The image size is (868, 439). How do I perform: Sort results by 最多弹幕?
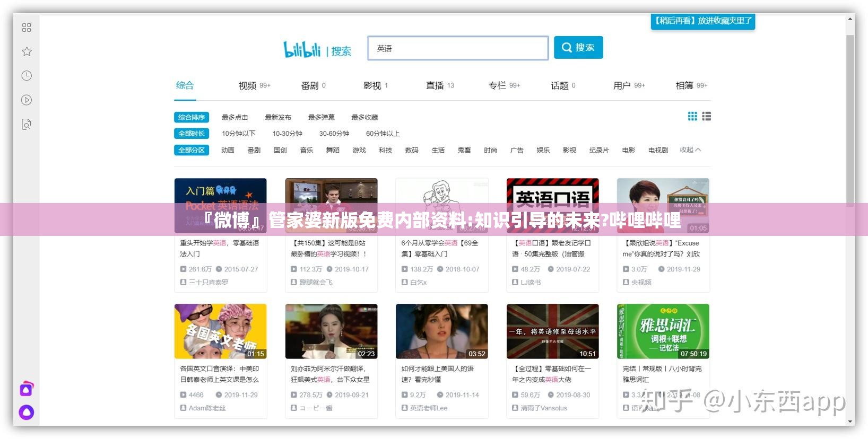tap(322, 117)
